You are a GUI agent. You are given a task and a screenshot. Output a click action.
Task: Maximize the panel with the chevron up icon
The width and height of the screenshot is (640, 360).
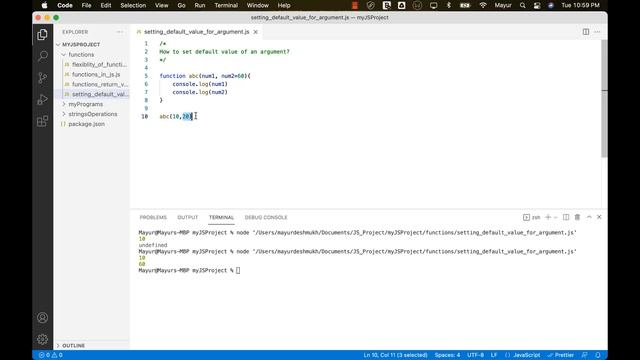click(x=589, y=217)
